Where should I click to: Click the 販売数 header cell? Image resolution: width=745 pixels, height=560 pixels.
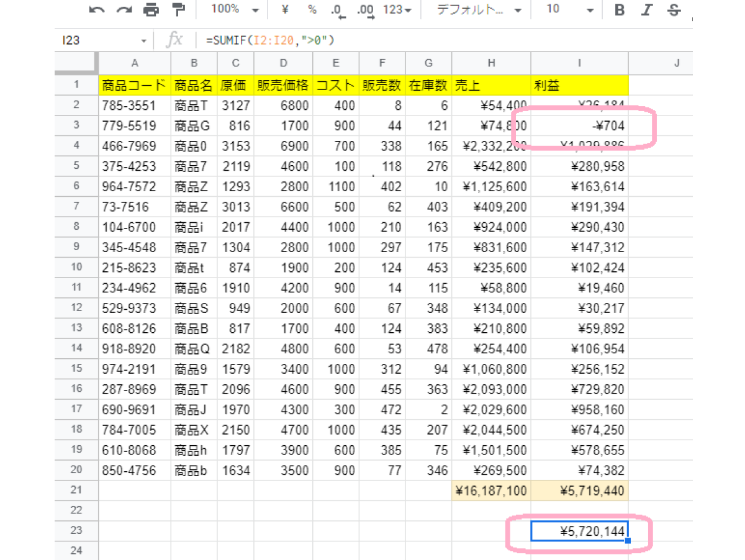[382, 85]
